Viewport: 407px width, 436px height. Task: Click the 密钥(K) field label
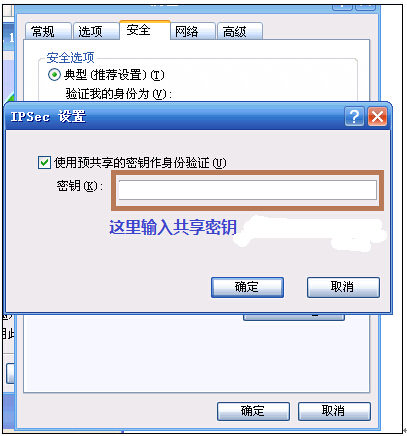80,186
